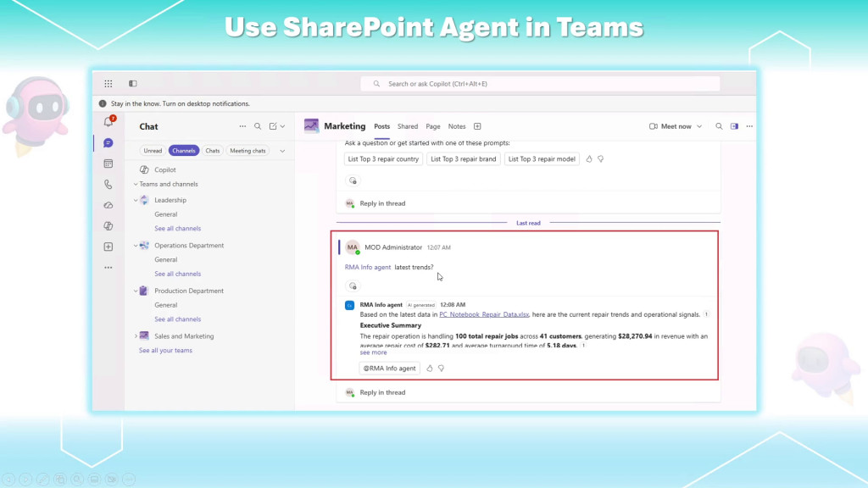Open Chat pane more options ellipsis
This screenshot has width=868, height=488.
coord(242,126)
